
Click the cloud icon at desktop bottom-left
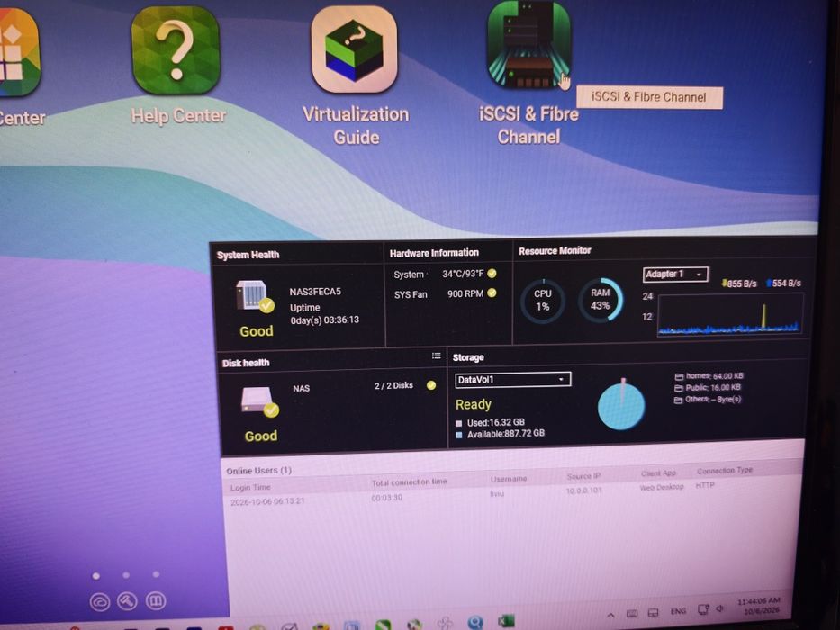100,601
